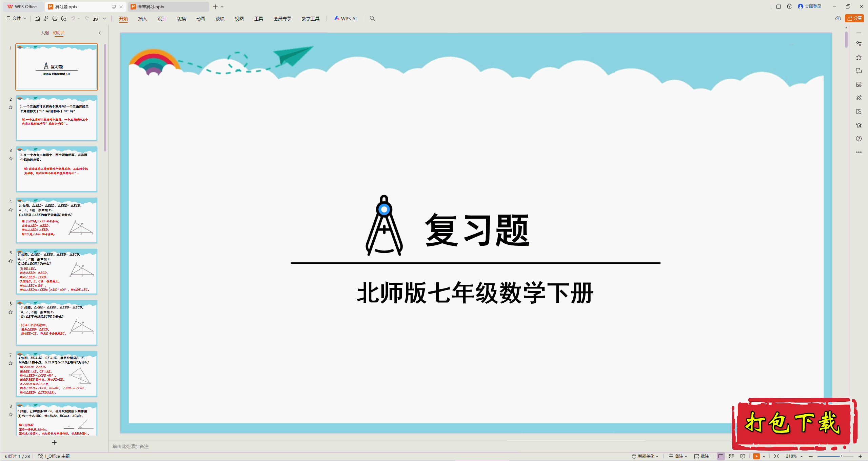The width and height of the screenshot is (868, 461).
Task: Select slide 5 thumbnail
Action: [57, 272]
